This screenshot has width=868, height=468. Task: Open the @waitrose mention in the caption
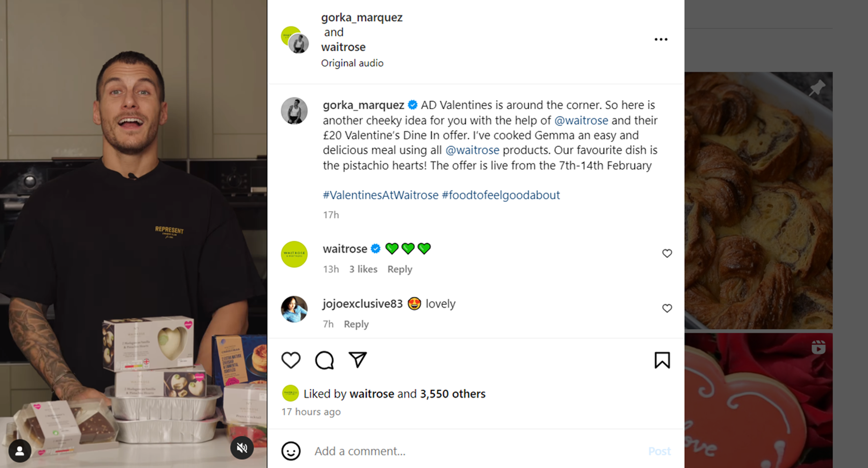pyautogui.click(x=582, y=120)
